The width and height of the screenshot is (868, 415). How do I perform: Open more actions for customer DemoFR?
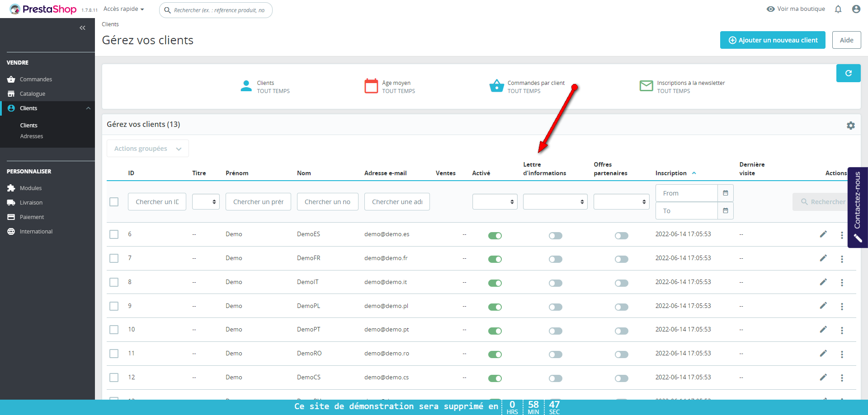coord(842,259)
